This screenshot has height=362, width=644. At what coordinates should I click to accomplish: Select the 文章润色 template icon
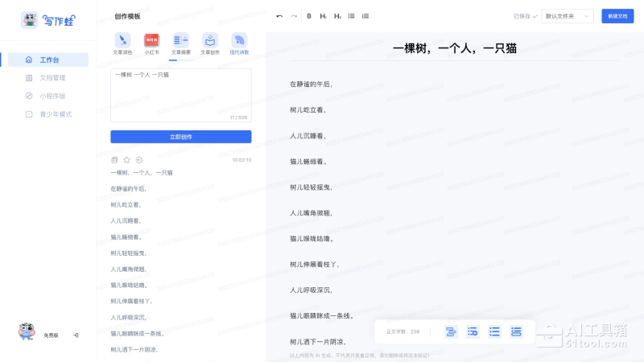pyautogui.click(x=122, y=40)
